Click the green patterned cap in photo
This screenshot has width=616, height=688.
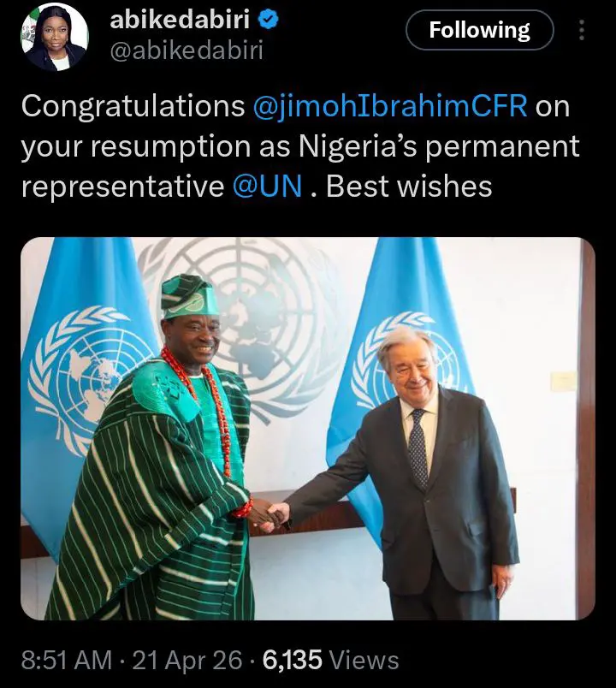189,296
